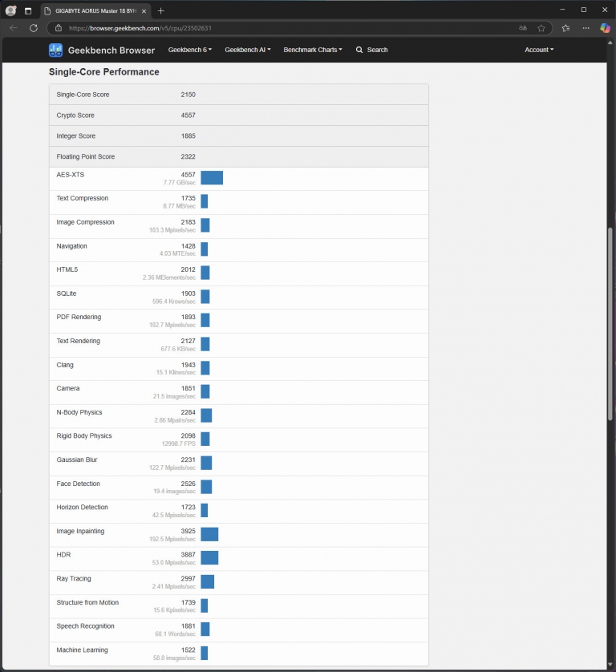The height and width of the screenshot is (672, 616).
Task: Click the page document icon in tab
Action: tap(47, 11)
